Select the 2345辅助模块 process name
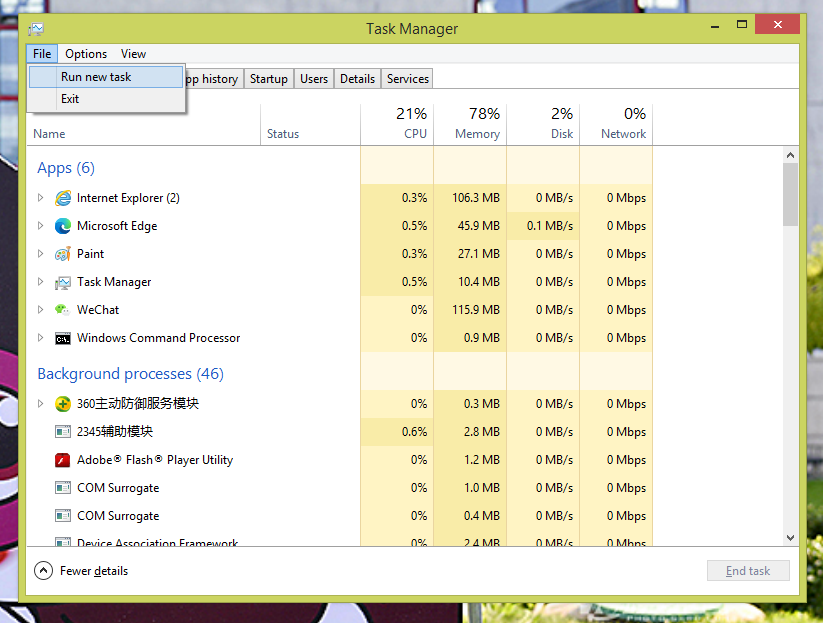Image resolution: width=823 pixels, height=623 pixels. click(115, 432)
